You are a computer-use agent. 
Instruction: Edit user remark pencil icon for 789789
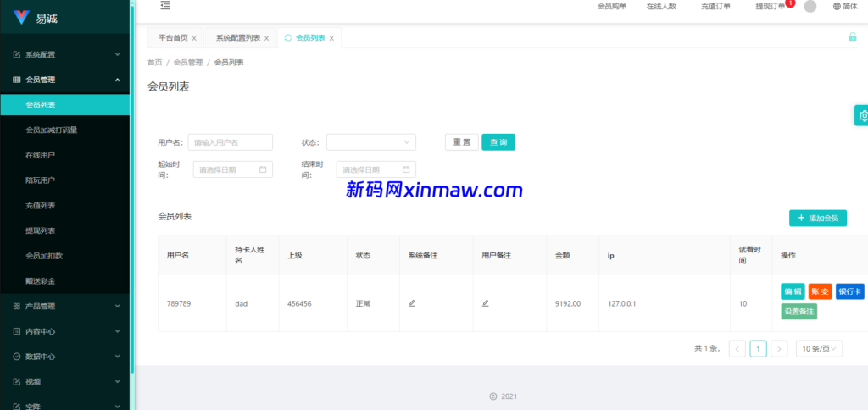486,303
